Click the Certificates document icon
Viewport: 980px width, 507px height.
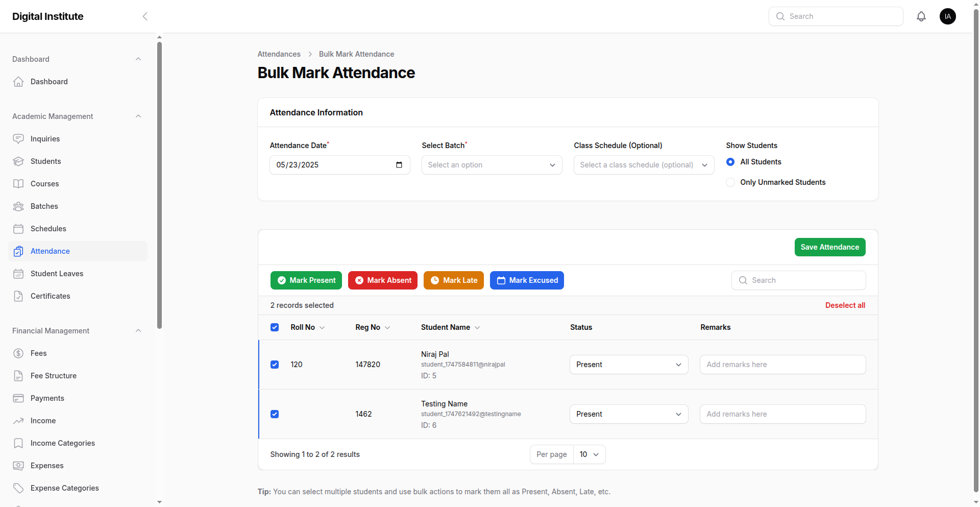[x=18, y=296]
